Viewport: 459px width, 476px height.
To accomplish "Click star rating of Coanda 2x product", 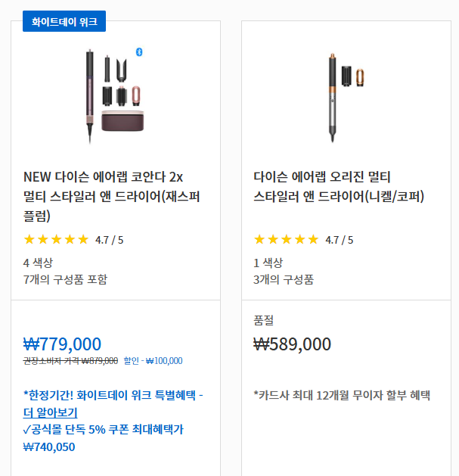I will tap(57, 240).
